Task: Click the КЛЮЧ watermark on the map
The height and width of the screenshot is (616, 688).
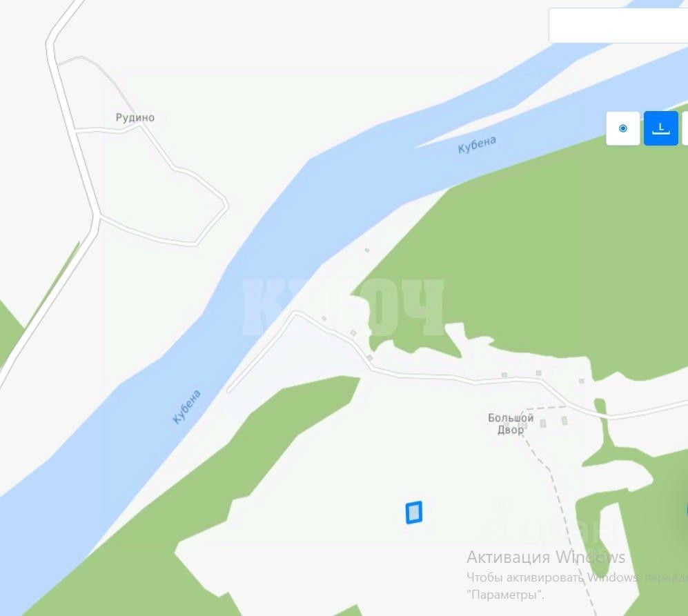Action: (343, 307)
